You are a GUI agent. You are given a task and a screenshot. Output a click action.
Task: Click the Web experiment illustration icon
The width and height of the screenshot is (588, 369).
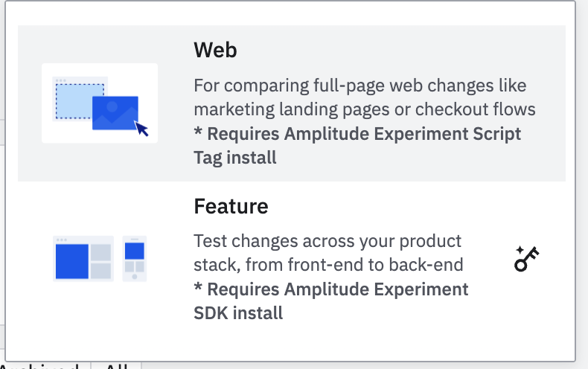coord(100,103)
